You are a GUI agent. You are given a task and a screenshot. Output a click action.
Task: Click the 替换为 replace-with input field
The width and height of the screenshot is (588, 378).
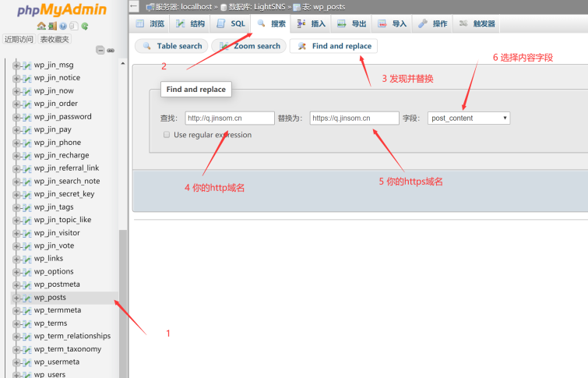353,118
